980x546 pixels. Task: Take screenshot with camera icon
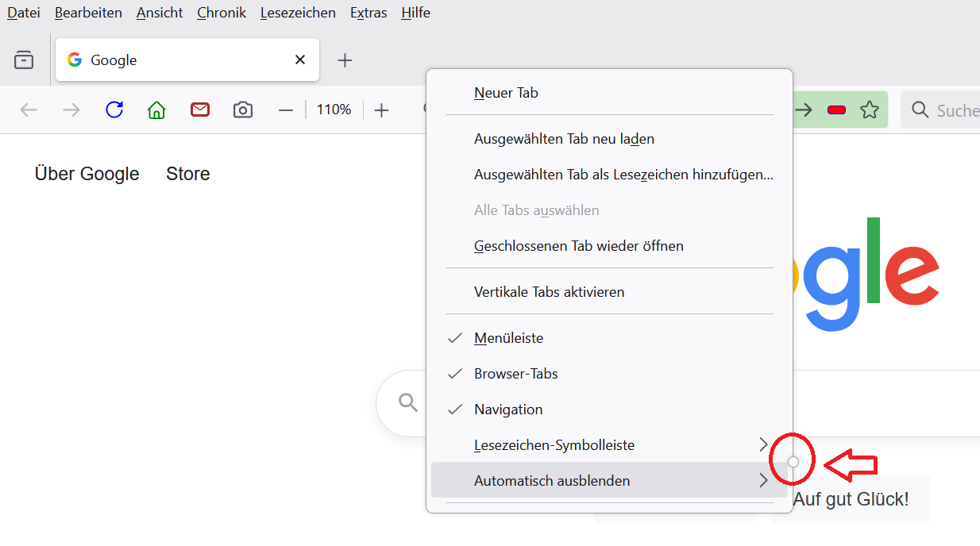click(x=243, y=110)
